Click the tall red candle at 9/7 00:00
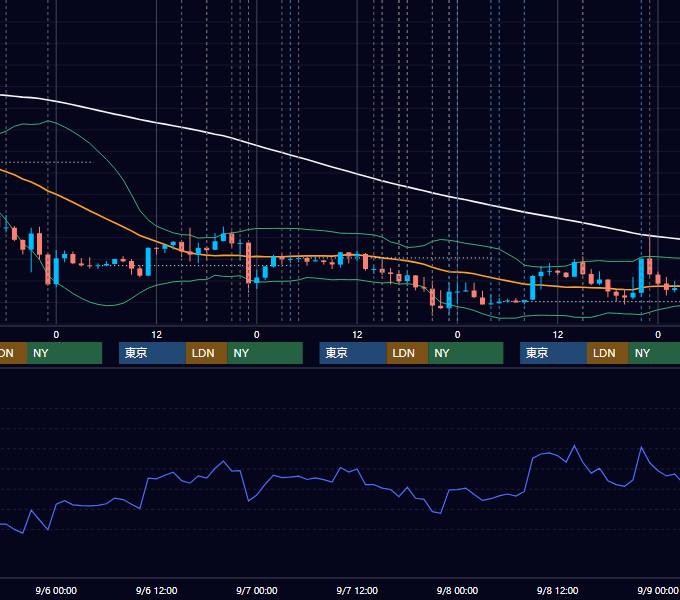This screenshot has width=680, height=600. pos(248,263)
